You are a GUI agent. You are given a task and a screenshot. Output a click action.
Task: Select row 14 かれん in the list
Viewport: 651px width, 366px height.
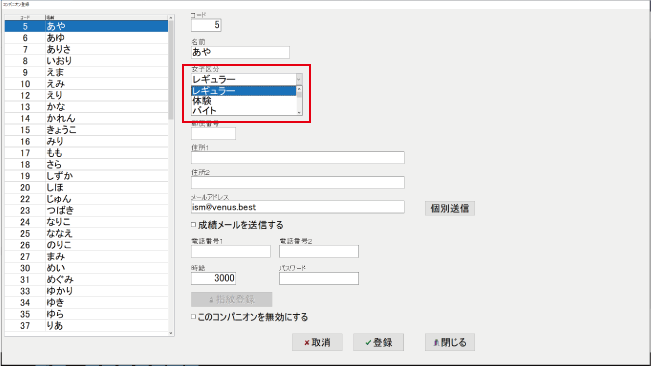click(86, 118)
